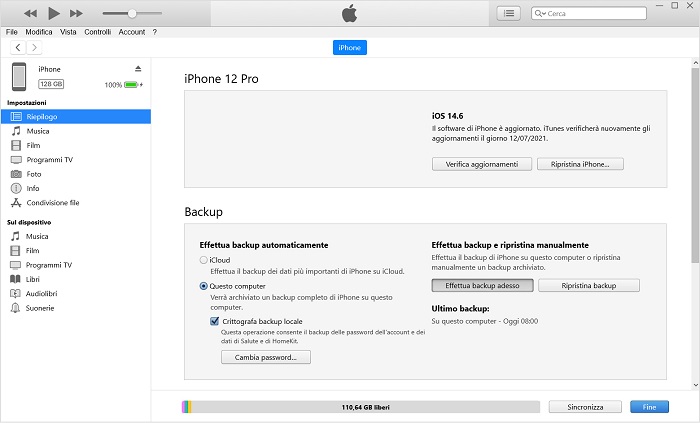Screen dimensions: 700x423
Task: Click the 128 GB capacity badge
Action: tap(51, 84)
